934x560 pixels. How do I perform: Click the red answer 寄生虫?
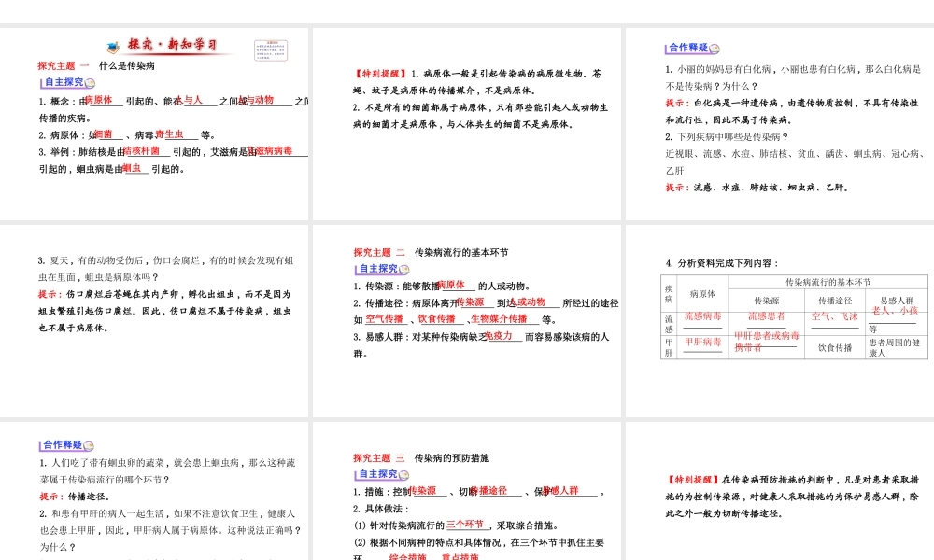[x=169, y=133]
